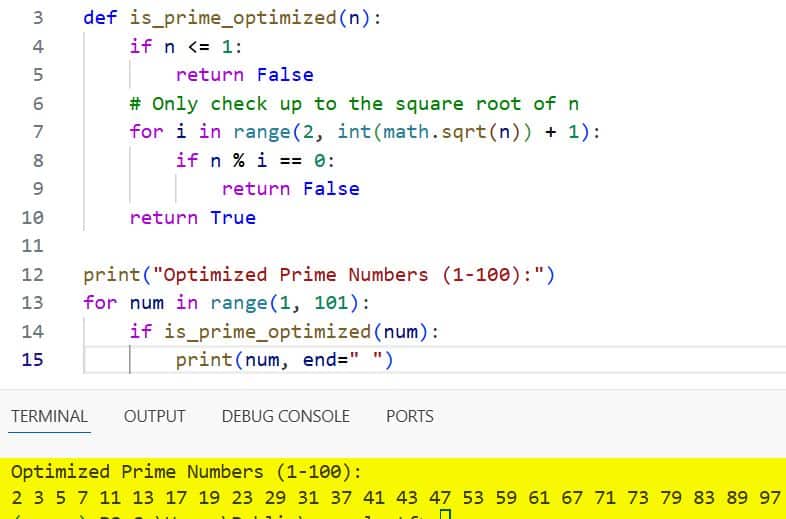The width and height of the screenshot is (786, 519).
Task: Open the DEBUG CONSOLE tab
Action: (285, 416)
